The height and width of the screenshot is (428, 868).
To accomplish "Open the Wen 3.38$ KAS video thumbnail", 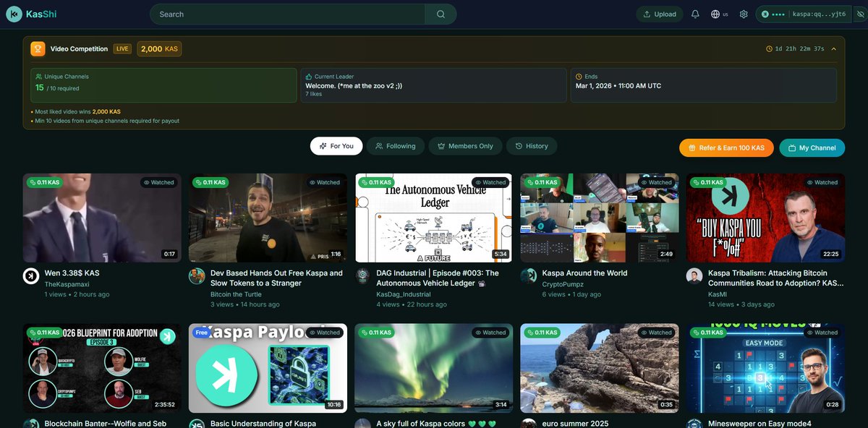I will (102, 218).
